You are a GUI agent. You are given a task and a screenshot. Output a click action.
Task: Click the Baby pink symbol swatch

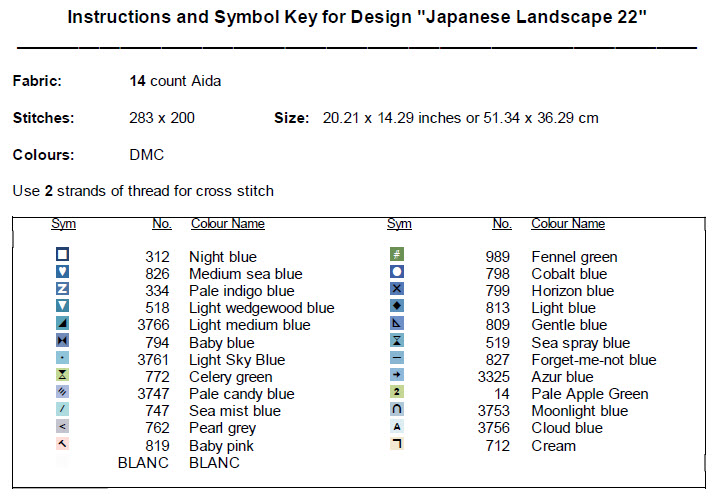(63, 444)
